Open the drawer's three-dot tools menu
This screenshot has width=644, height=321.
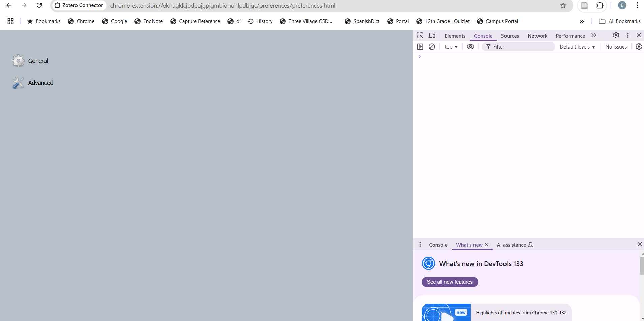(x=420, y=244)
